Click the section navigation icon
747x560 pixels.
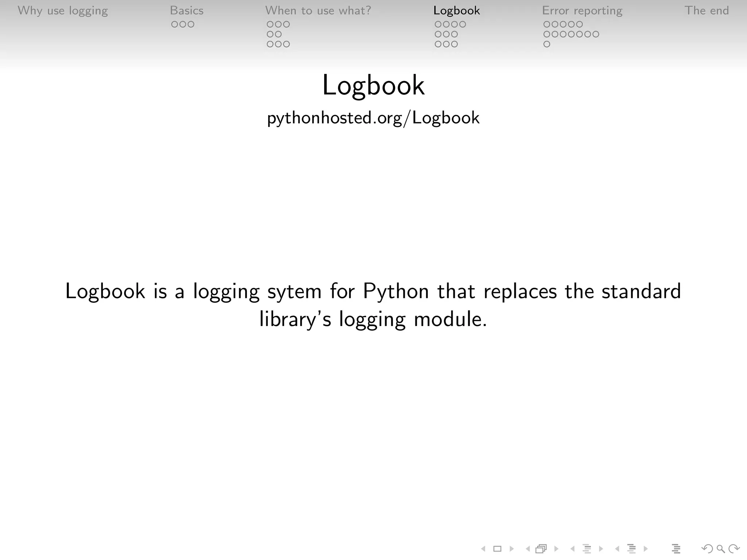631,549
